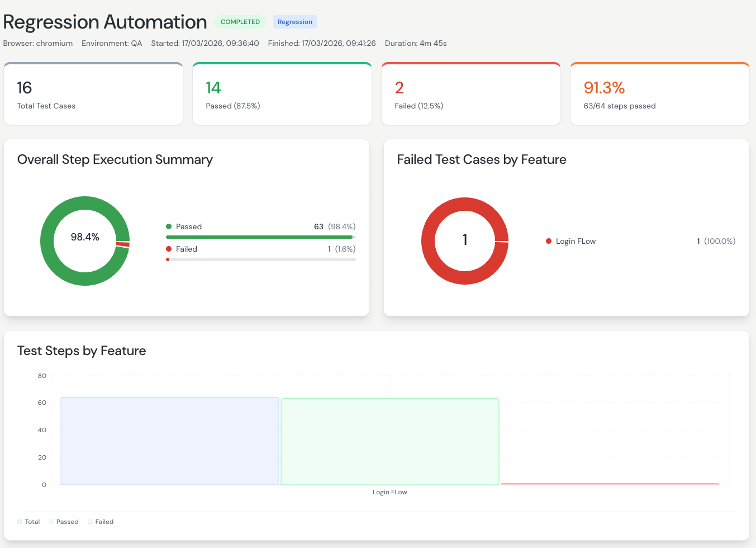Screen dimensions: 756x548
Task: Click the blue Total bar in chart
Action: click(170, 441)
